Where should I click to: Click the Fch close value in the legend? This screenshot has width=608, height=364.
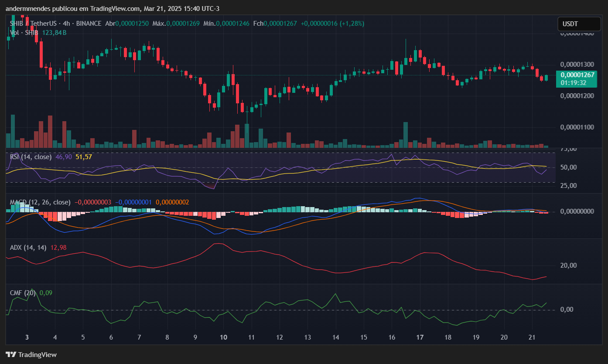tap(280, 24)
